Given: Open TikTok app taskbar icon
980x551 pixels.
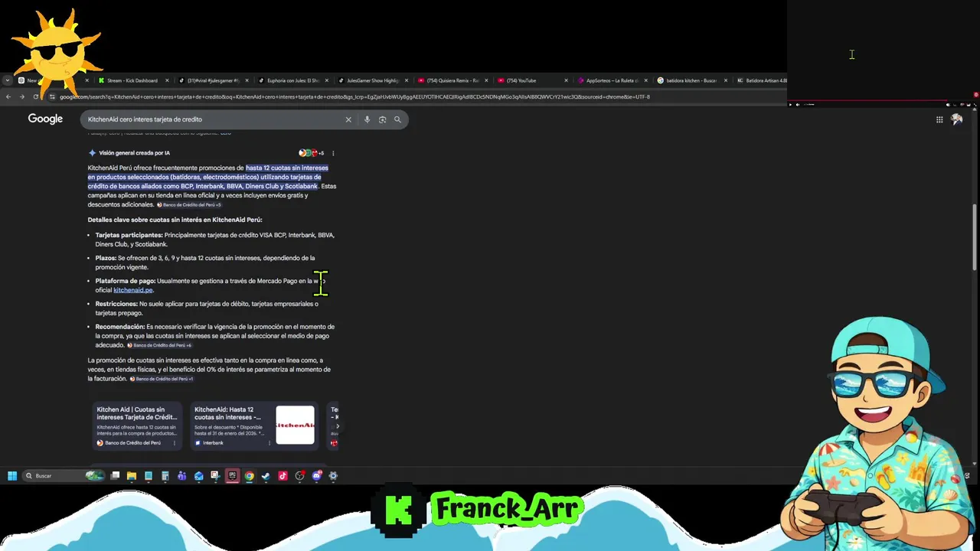Looking at the screenshot, I should (283, 476).
